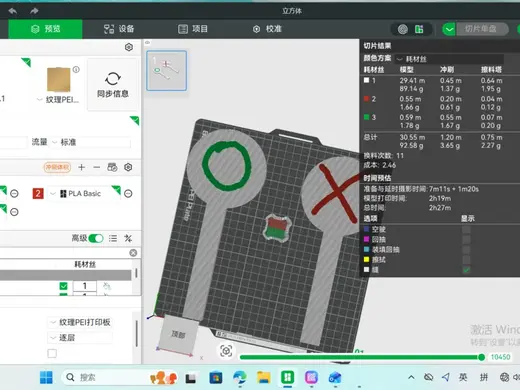The image size is (520, 390).
Task: Toggle the 高级 advanced mode switch
Action: pos(96,238)
